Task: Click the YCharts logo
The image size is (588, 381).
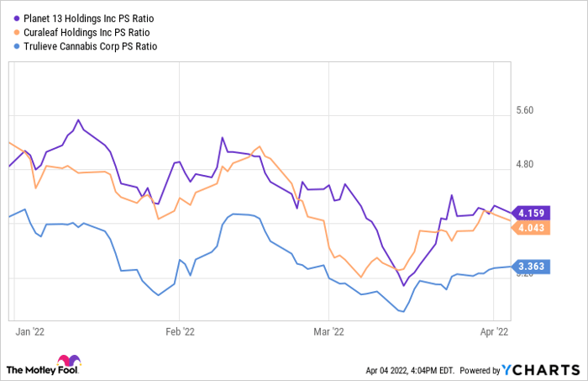Action: click(538, 369)
